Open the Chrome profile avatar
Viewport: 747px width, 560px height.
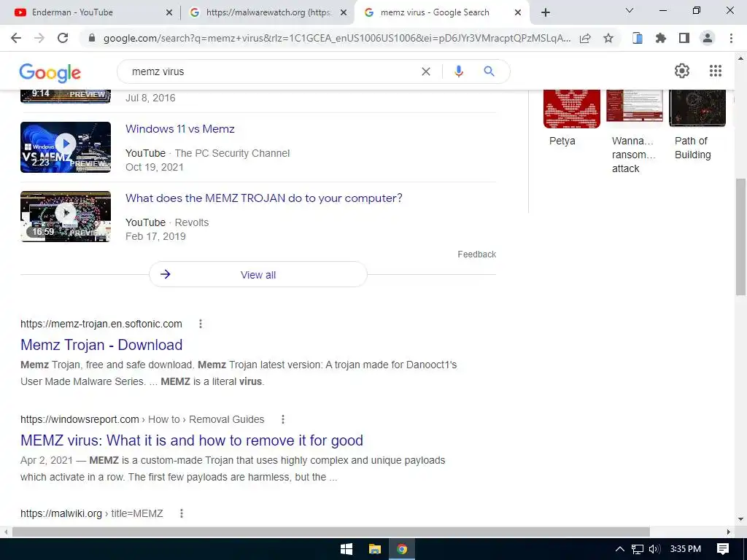[708, 38]
